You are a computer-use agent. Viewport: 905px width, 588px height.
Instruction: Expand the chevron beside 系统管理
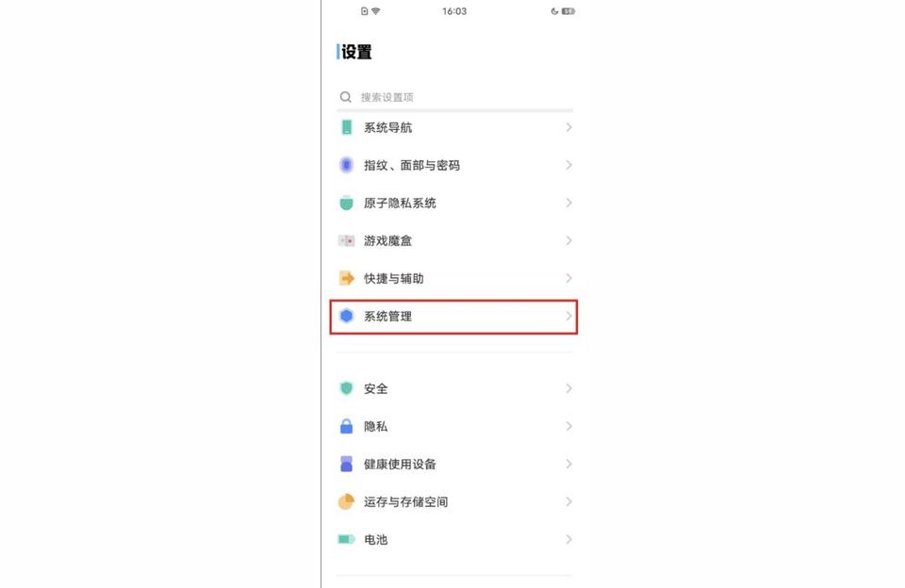[x=568, y=316]
